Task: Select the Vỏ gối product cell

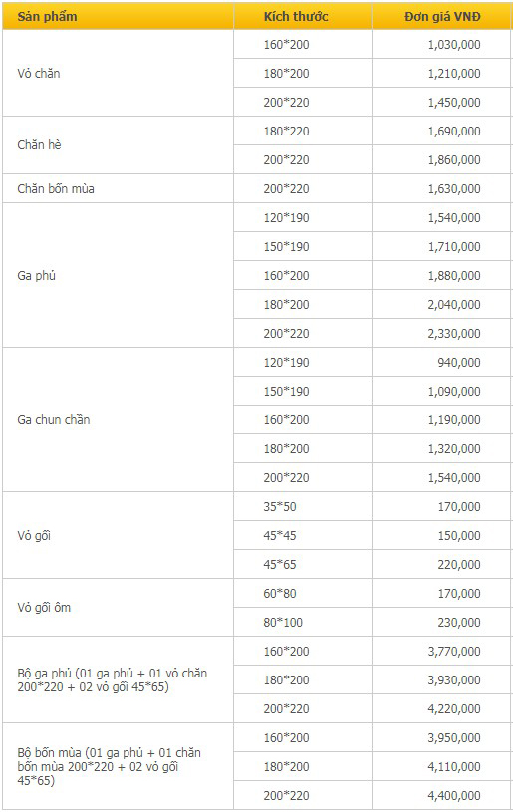Action: [x=118, y=535]
